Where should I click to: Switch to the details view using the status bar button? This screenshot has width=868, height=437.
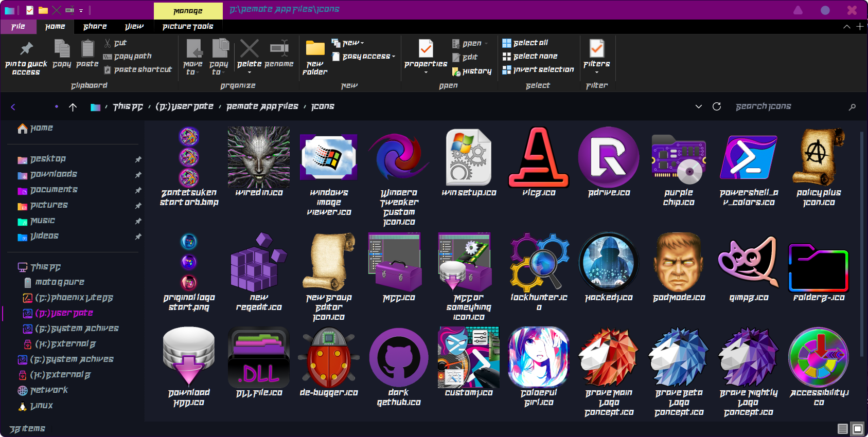[843, 429]
